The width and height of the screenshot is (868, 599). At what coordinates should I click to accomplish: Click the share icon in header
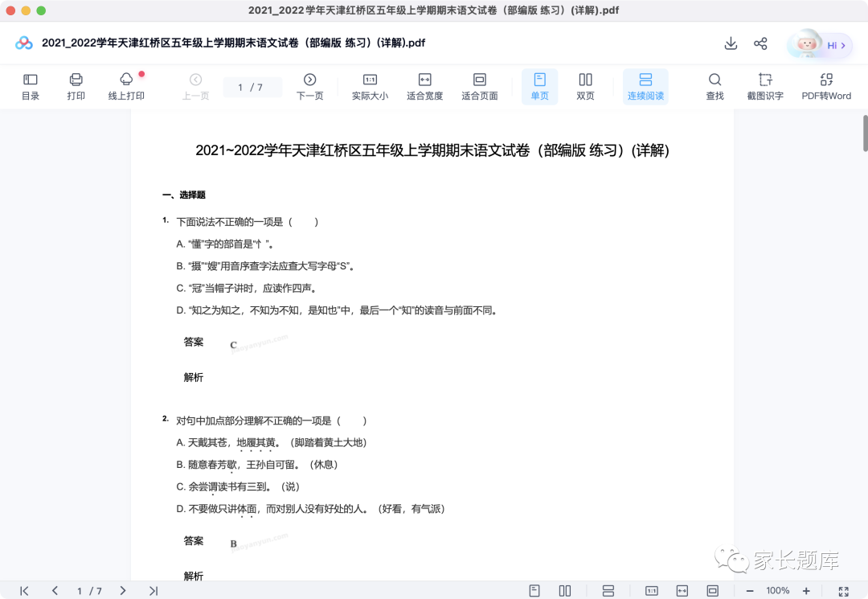[x=760, y=43]
